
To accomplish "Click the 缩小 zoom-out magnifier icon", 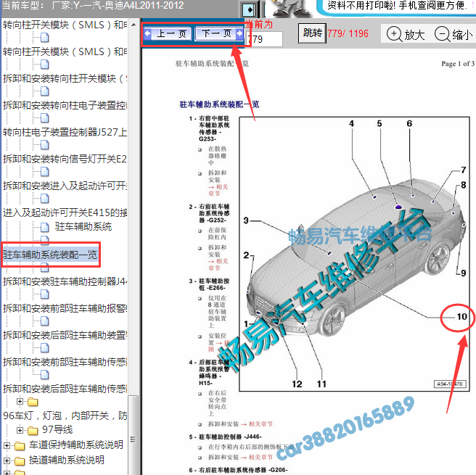I will point(442,33).
